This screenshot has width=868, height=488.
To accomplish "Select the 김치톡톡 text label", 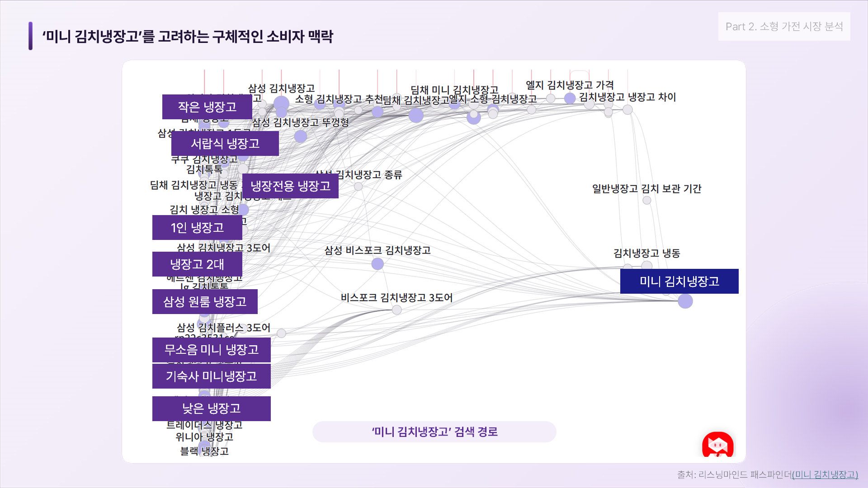I will click(204, 169).
